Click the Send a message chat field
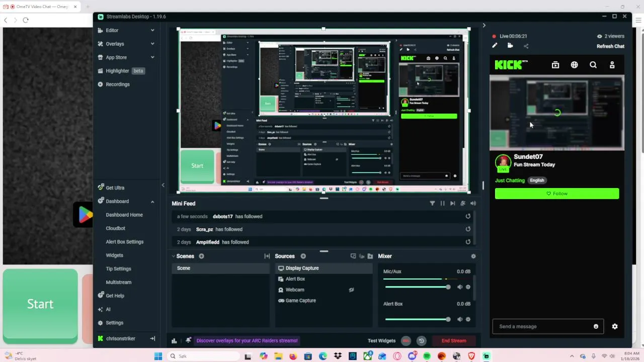The height and width of the screenshot is (362, 644). pos(547,326)
